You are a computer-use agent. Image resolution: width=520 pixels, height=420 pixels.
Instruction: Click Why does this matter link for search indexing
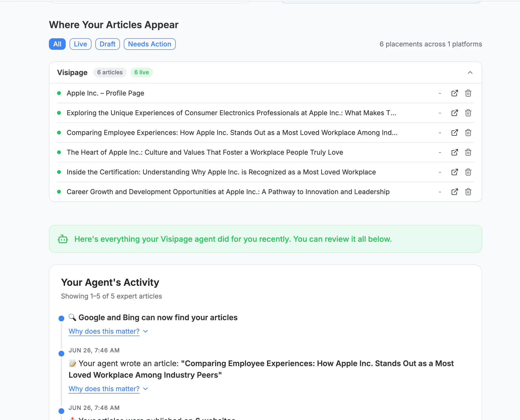pyautogui.click(x=104, y=331)
